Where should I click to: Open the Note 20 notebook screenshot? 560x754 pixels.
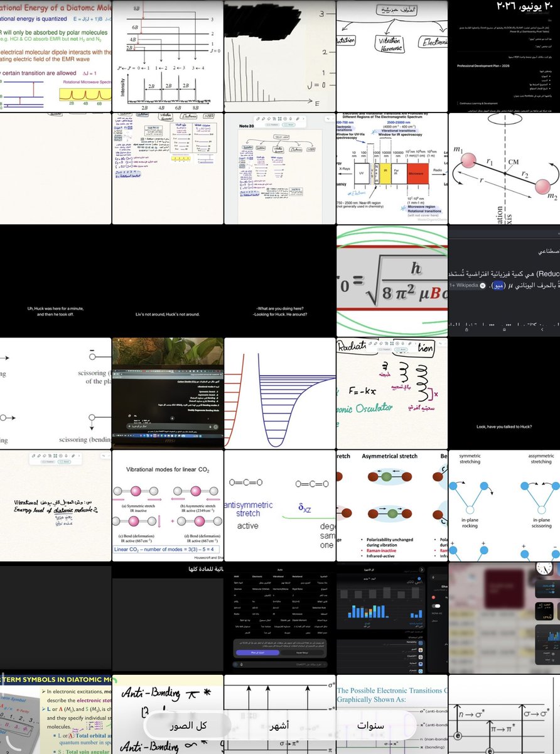280,168
